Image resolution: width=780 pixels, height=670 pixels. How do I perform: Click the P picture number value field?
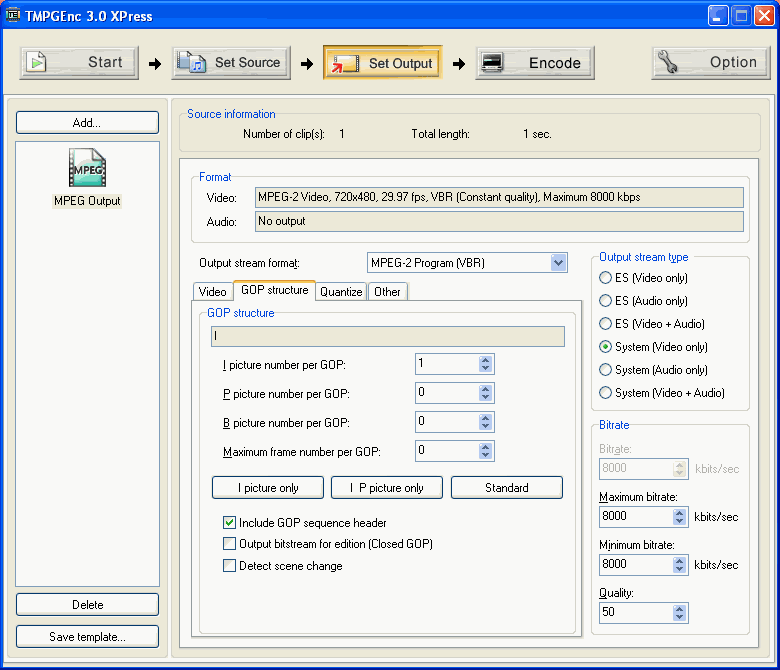point(447,393)
